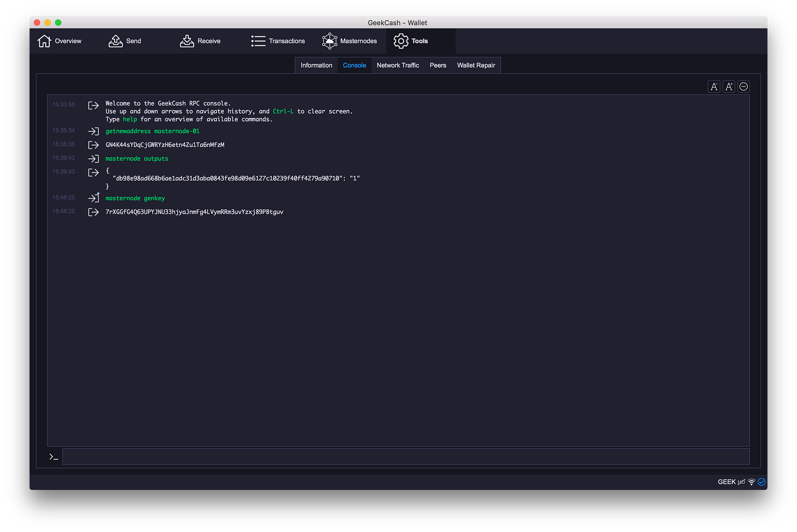Focus the console command input field
Viewport: 797px width, 532px height.
click(406, 456)
